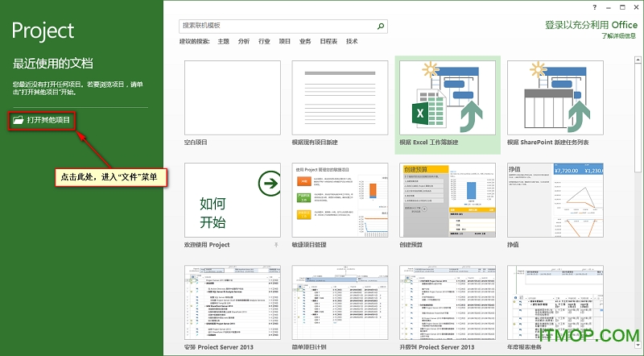Choose the 年度报表准备 template thumbnail
644x356 pixels.
tap(555, 303)
